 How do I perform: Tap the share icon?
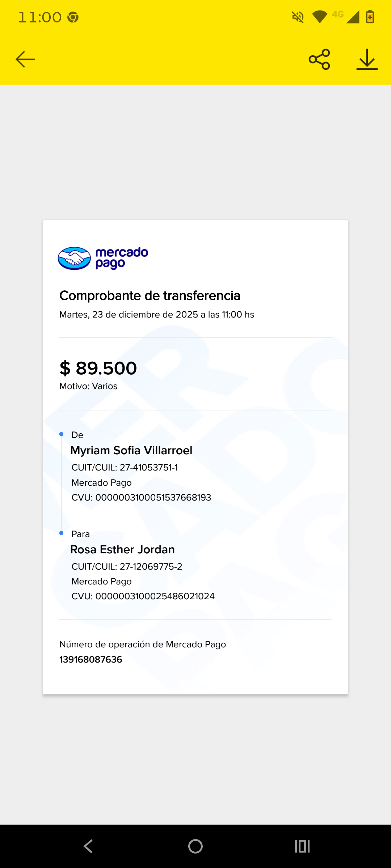coord(319,59)
